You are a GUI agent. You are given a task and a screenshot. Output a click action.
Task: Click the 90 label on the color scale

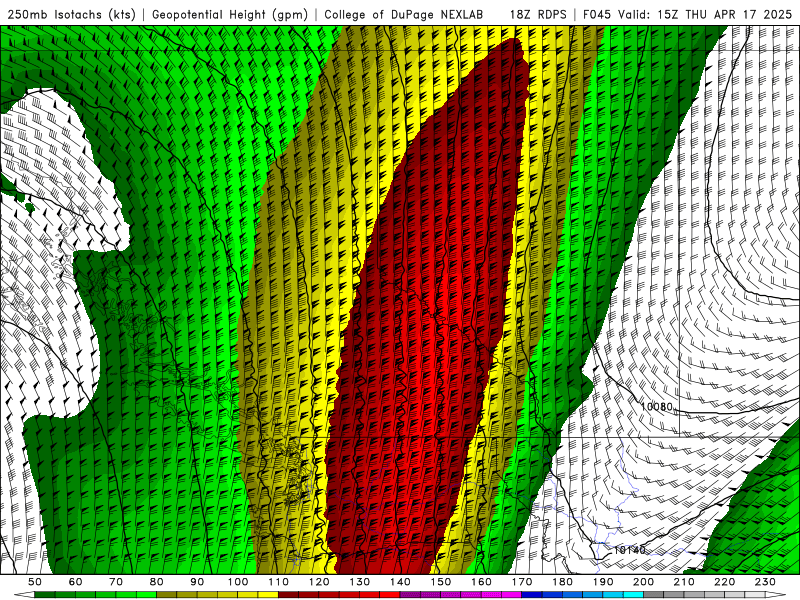pos(197,582)
